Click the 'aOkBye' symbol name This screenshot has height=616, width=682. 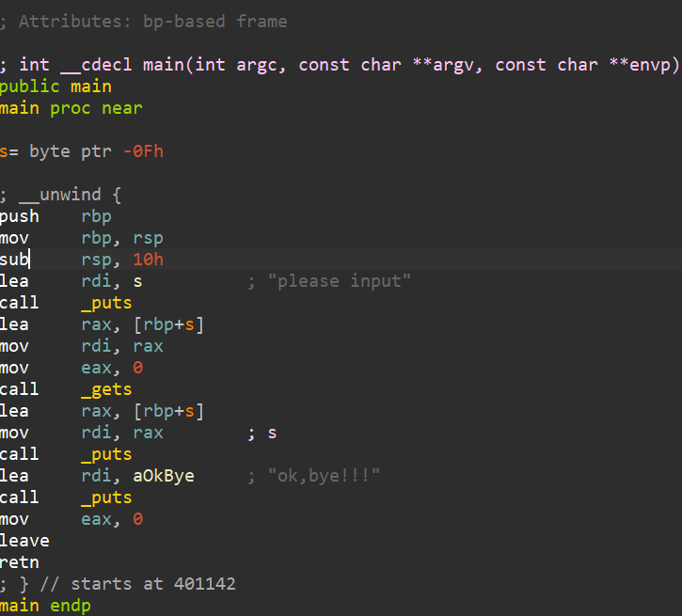coord(164,476)
